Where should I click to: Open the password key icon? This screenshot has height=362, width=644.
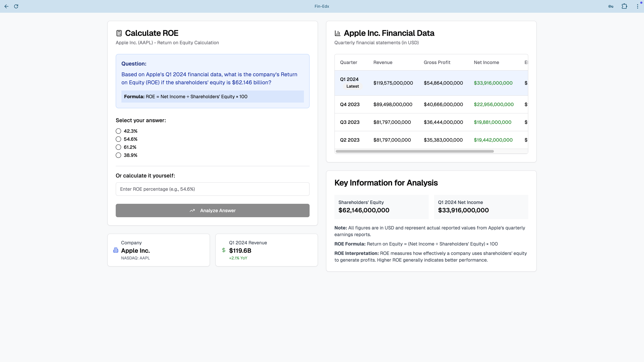point(611,6)
